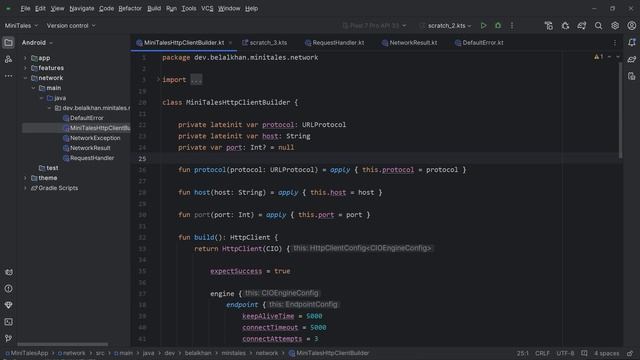Show more tool windows ellipsis
This screenshot has height=360, width=640.
tap(8, 76)
